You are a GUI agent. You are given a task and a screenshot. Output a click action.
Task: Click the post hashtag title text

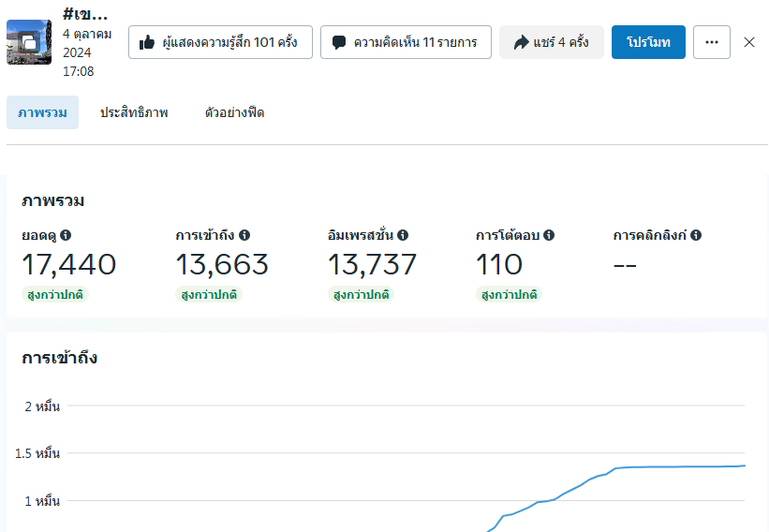tap(85, 14)
